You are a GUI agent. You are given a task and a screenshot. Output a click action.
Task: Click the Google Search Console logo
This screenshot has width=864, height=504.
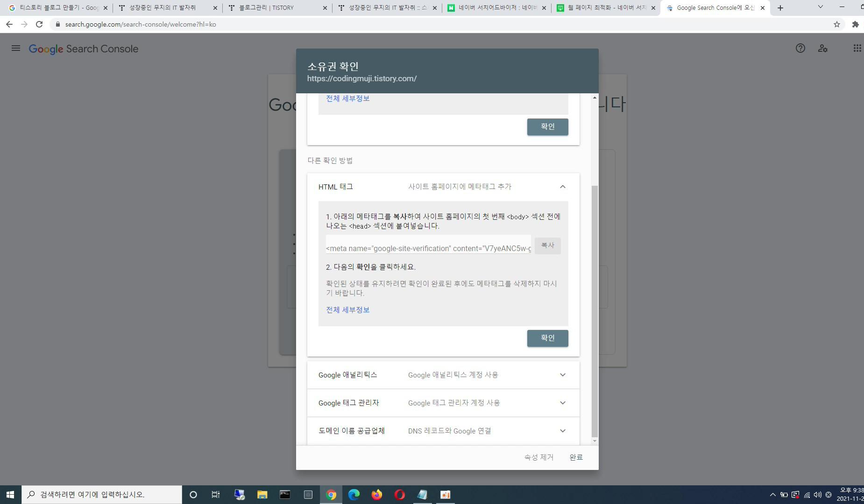[84, 49]
